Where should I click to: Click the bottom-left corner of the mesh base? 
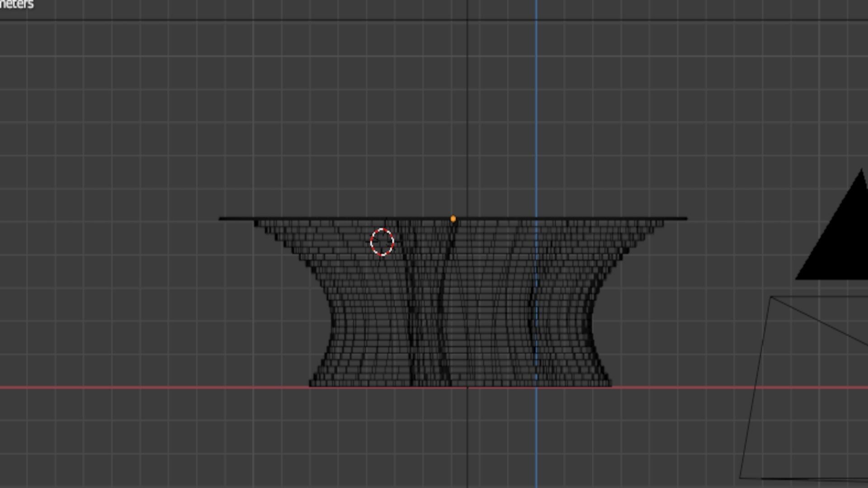click(x=311, y=384)
